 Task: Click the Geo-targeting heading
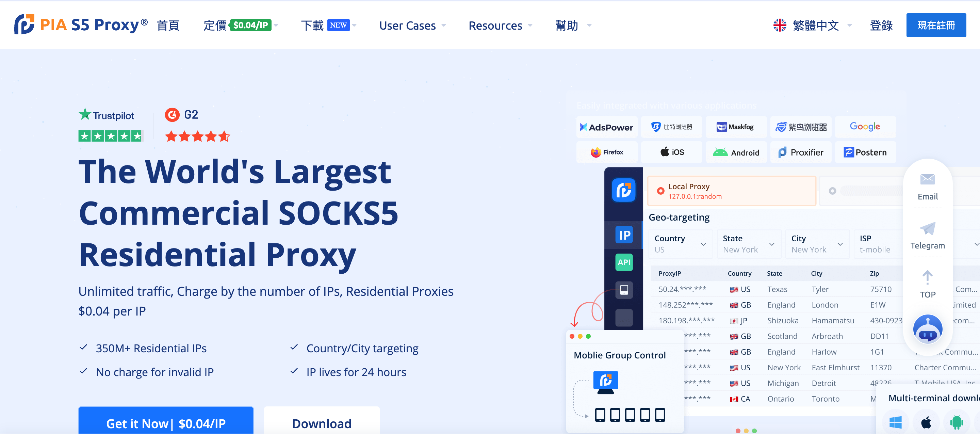(679, 217)
